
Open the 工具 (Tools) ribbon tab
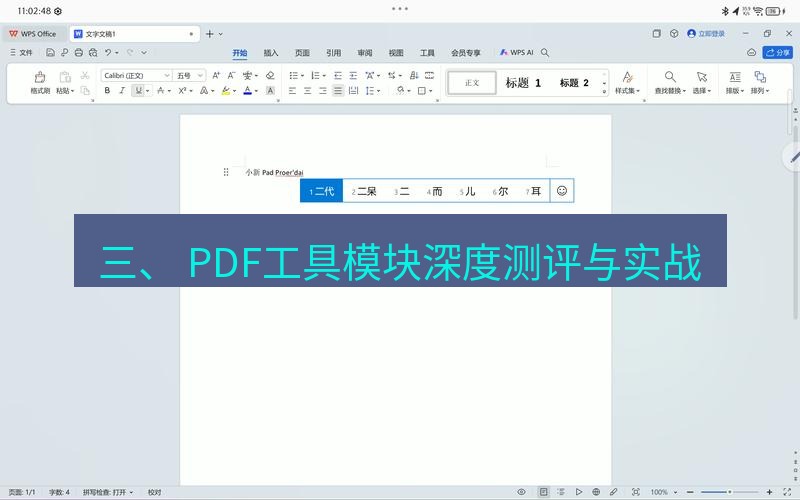pyautogui.click(x=427, y=53)
